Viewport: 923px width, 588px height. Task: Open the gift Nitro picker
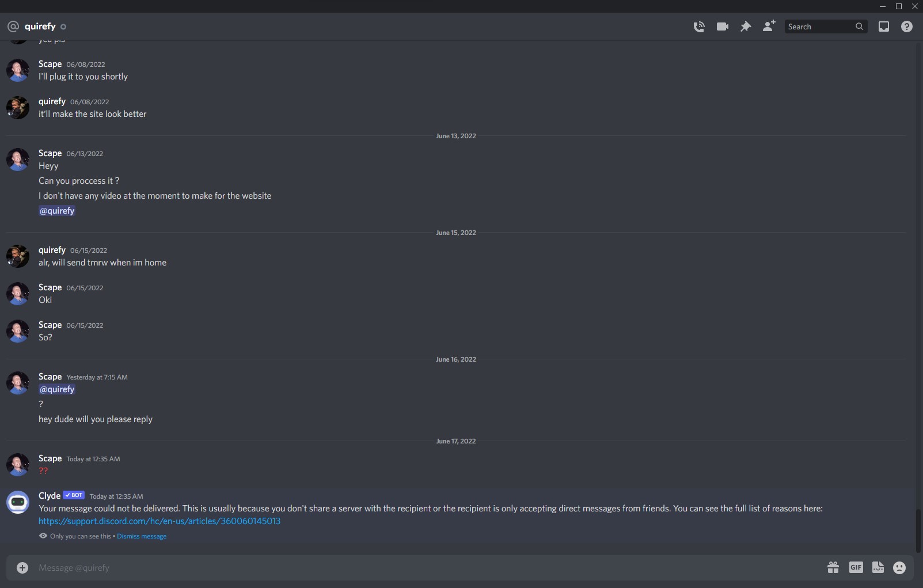click(x=833, y=568)
